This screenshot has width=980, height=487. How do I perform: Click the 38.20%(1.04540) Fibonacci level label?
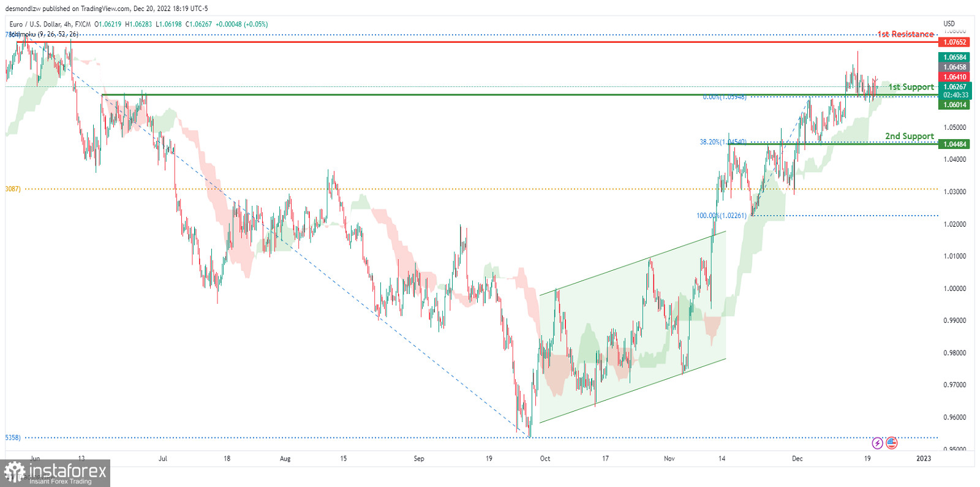[x=723, y=142]
